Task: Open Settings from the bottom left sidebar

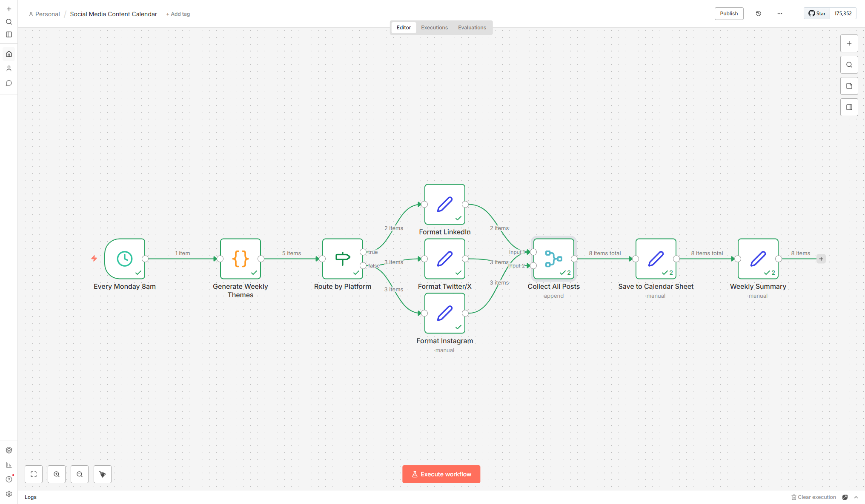Action: [x=9, y=494]
